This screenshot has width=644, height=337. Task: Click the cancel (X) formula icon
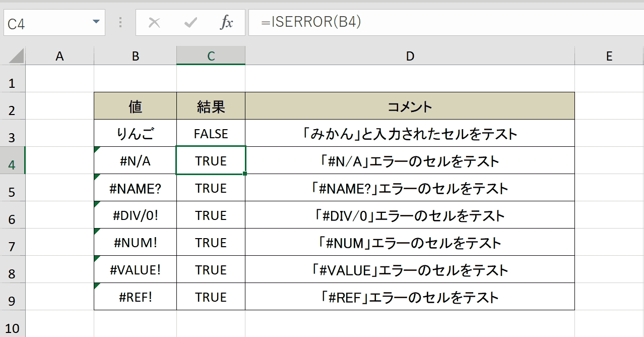154,23
